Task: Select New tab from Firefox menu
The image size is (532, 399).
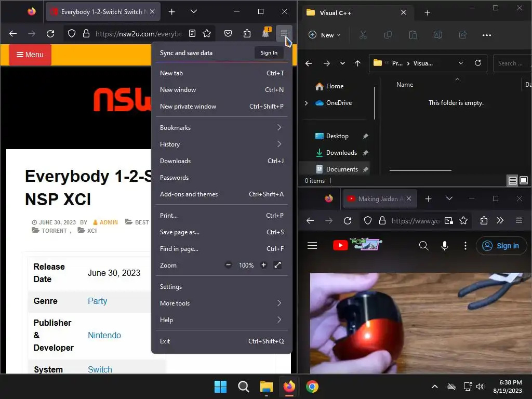Action: (222, 73)
